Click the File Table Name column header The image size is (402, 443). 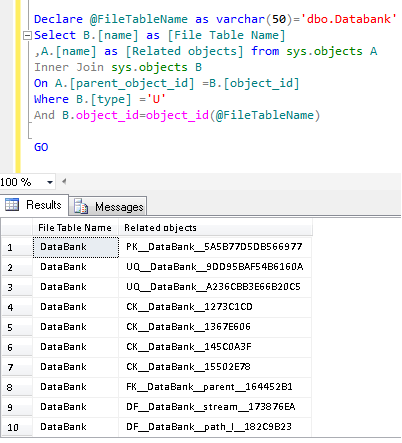[x=75, y=228]
